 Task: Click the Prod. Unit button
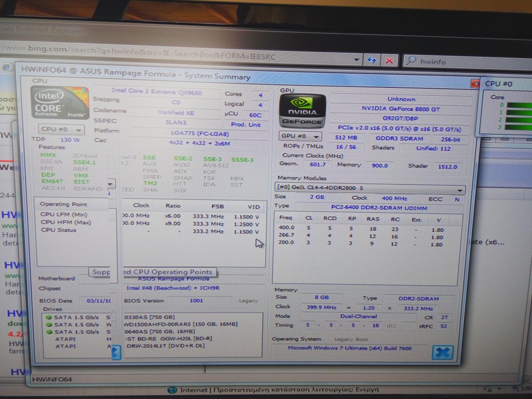point(246,125)
